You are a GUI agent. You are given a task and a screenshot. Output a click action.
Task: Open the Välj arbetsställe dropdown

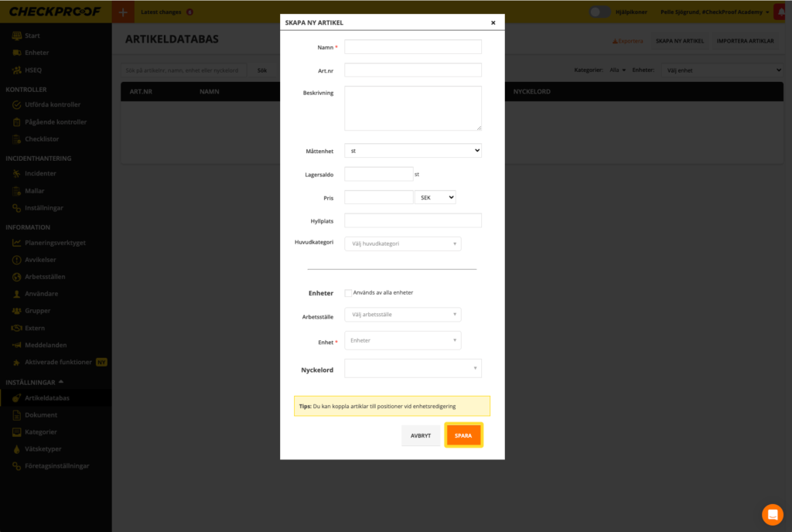(x=402, y=315)
